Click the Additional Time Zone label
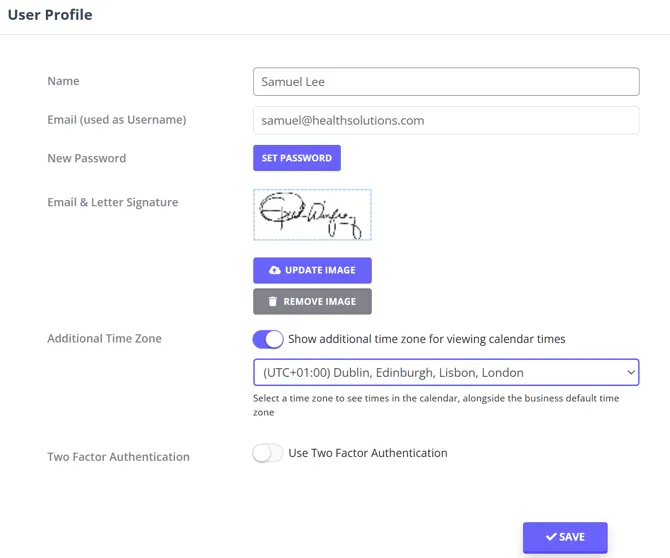670x558 pixels. pos(104,339)
